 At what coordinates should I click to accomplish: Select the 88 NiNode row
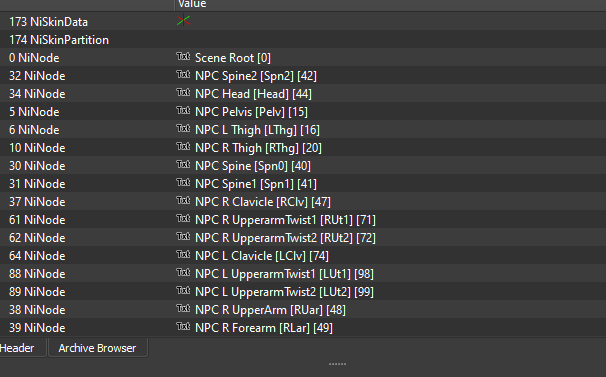(303, 274)
